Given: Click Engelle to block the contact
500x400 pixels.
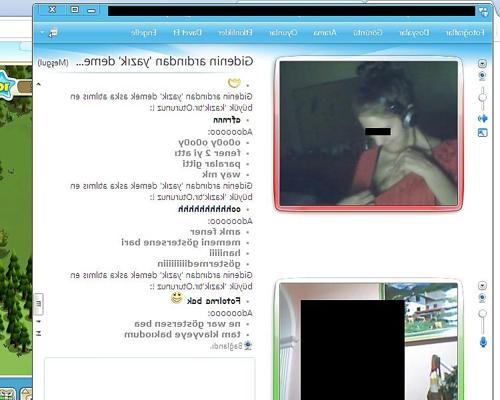Looking at the screenshot, I should coord(143,33).
